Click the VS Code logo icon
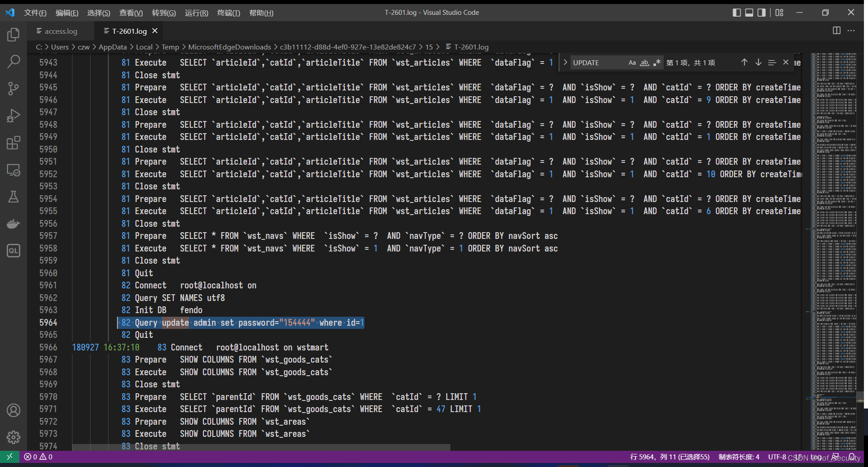 click(10, 13)
